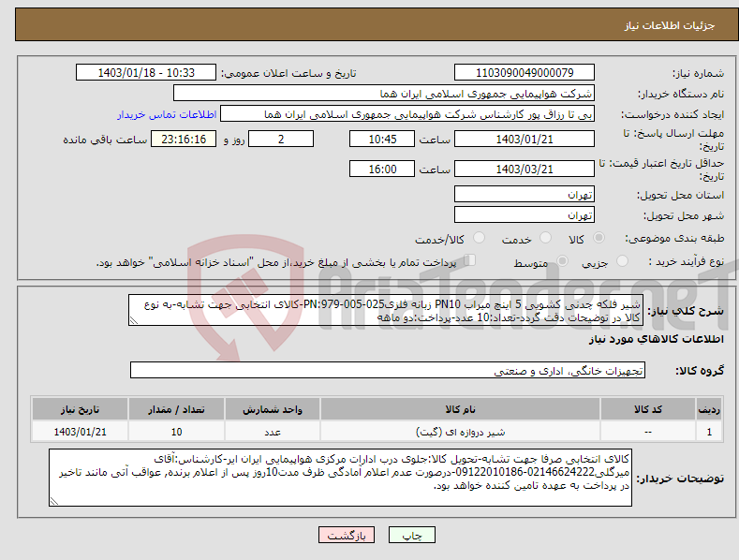Click the چاپ (print) button
The image size is (739, 560).
(x=411, y=535)
